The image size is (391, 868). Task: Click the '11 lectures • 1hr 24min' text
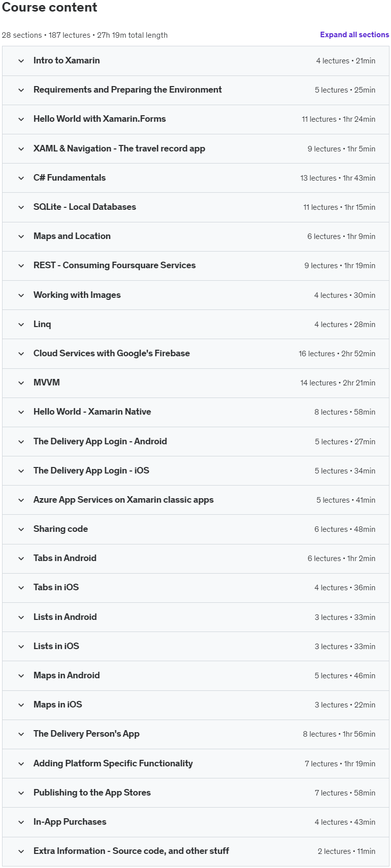339,119
